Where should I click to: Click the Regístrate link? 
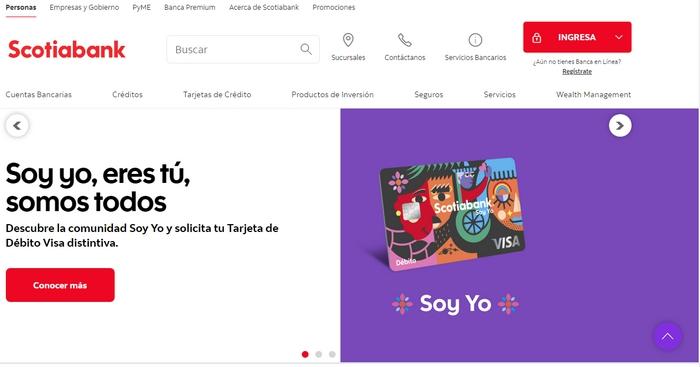pyautogui.click(x=577, y=71)
